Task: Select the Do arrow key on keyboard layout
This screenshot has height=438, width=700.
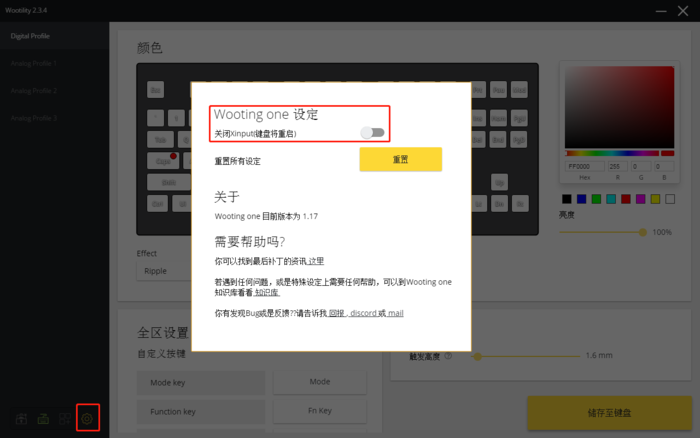Action: click(499, 204)
